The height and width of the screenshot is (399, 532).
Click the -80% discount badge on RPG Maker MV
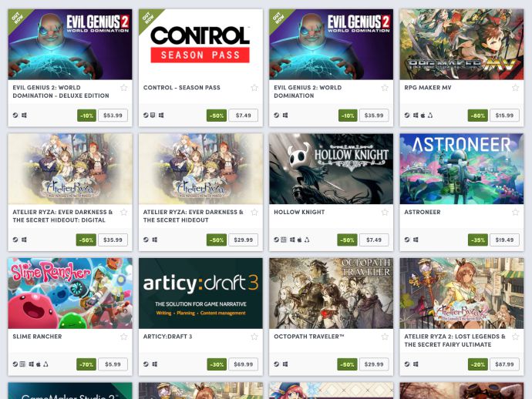pos(478,116)
